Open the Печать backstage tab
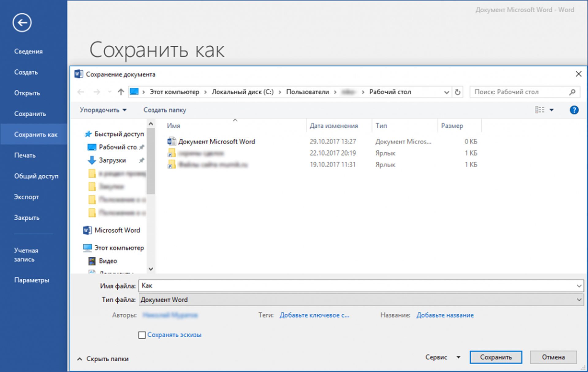 pyautogui.click(x=25, y=155)
